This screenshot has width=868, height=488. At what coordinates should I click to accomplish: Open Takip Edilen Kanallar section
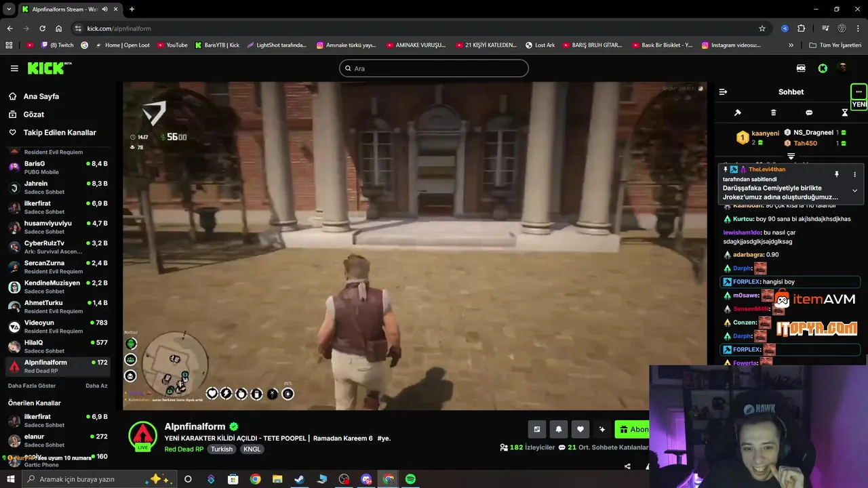(60, 133)
